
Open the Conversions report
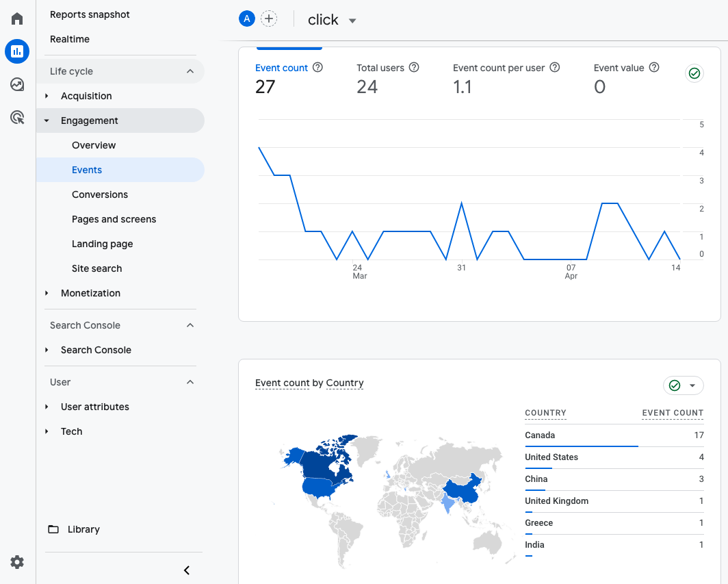click(100, 194)
